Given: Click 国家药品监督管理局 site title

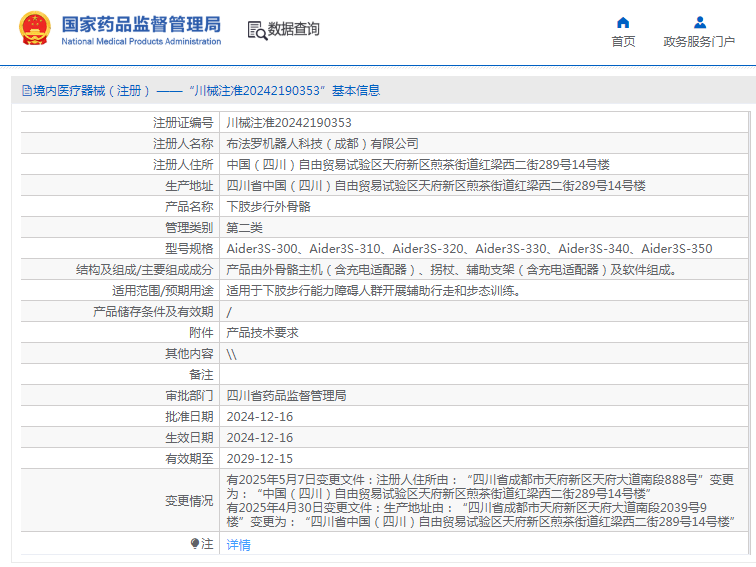Looking at the screenshot, I should 141,24.
